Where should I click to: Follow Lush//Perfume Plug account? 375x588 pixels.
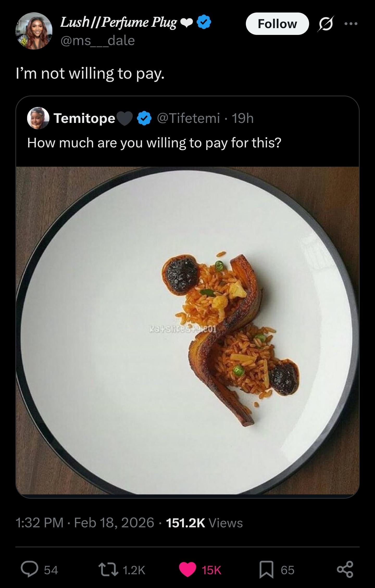tap(277, 24)
